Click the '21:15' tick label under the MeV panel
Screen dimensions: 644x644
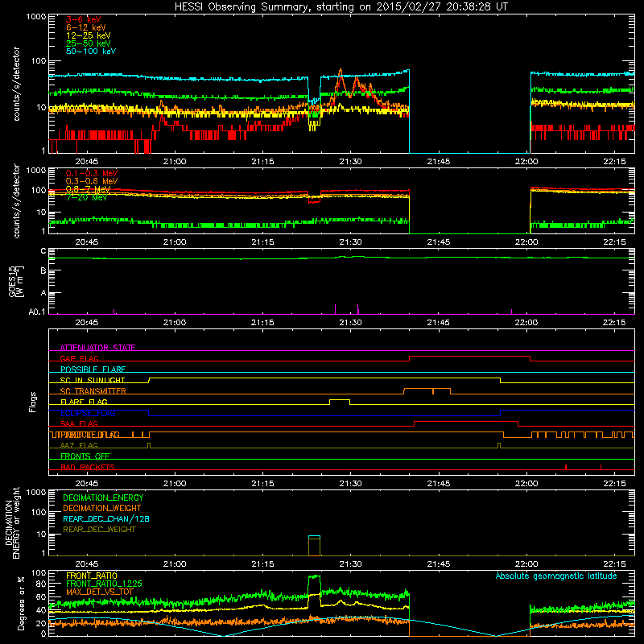262,242
